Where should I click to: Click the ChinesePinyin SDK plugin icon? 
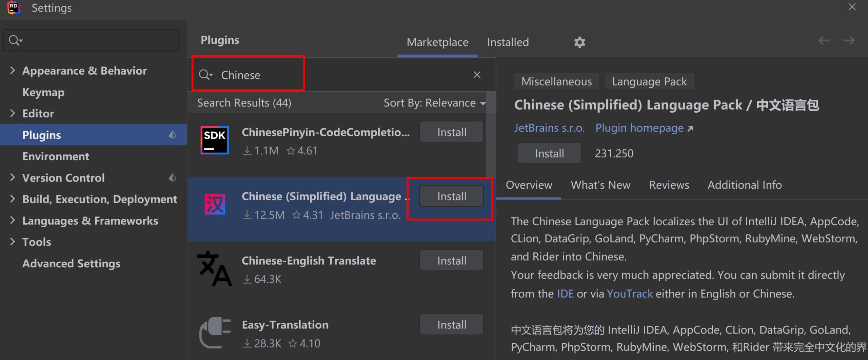click(x=214, y=140)
